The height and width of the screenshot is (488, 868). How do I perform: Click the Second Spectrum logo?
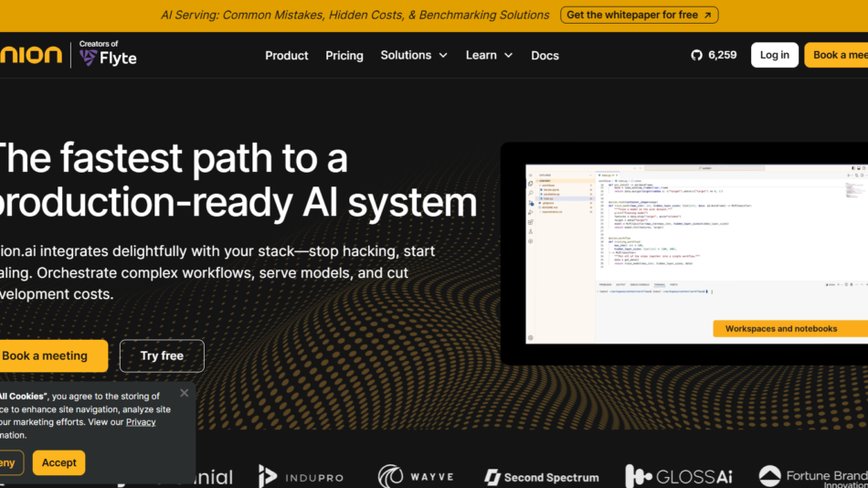click(x=541, y=476)
